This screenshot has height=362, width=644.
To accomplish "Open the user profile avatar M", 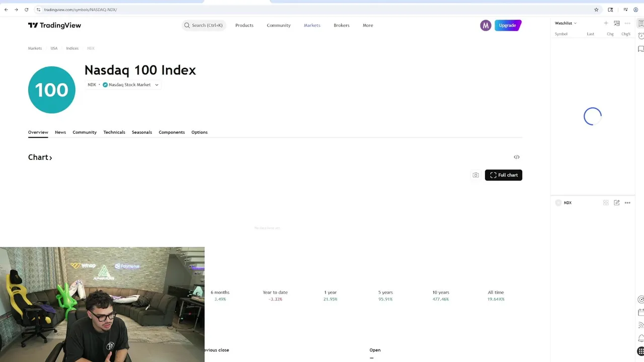I will coord(486,25).
